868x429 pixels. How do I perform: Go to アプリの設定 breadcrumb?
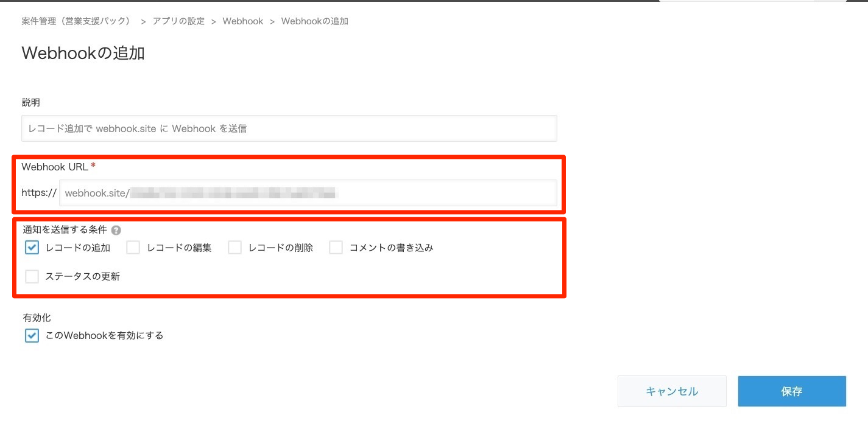(x=178, y=21)
